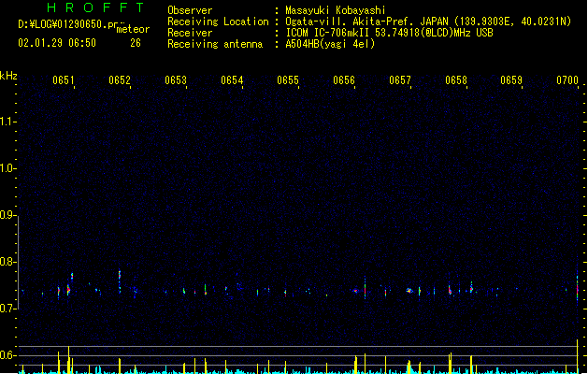Click the 0657 time marker
The image size is (588, 374).
pos(400,80)
